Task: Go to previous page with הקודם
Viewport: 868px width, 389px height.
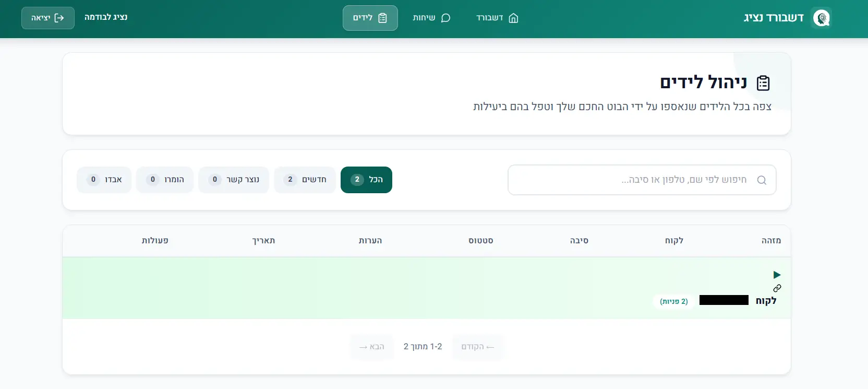Action: point(478,347)
